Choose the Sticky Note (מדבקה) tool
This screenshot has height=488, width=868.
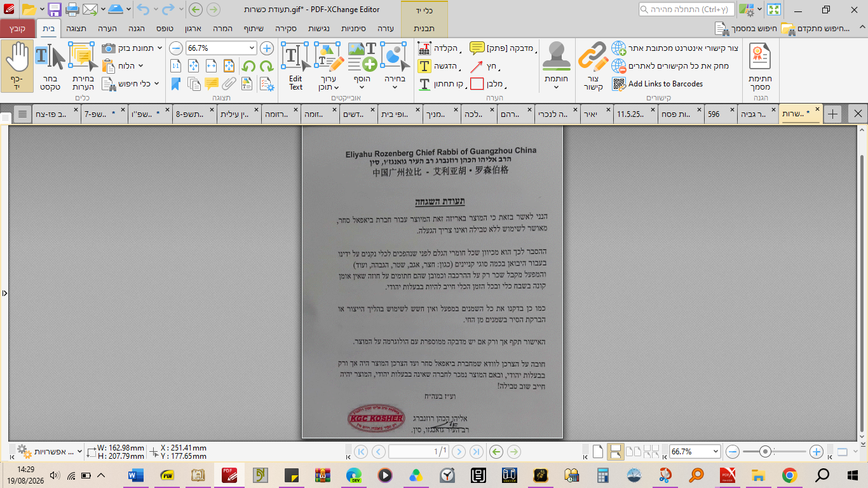pos(503,48)
